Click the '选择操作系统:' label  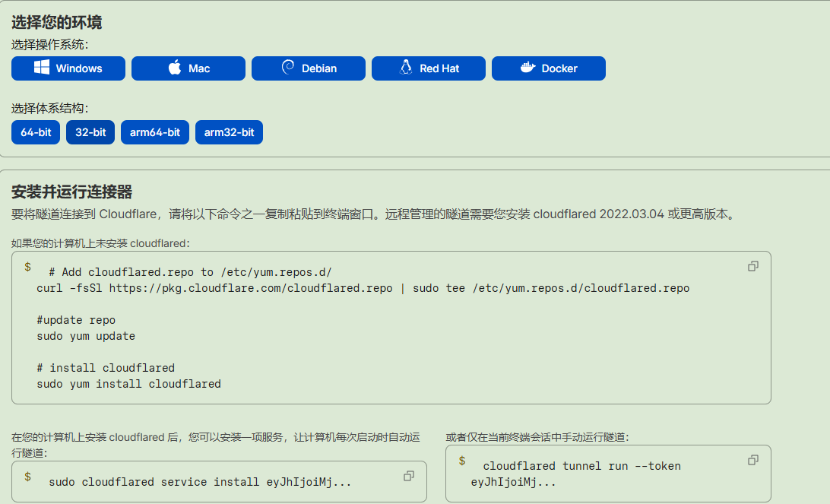tap(49, 44)
